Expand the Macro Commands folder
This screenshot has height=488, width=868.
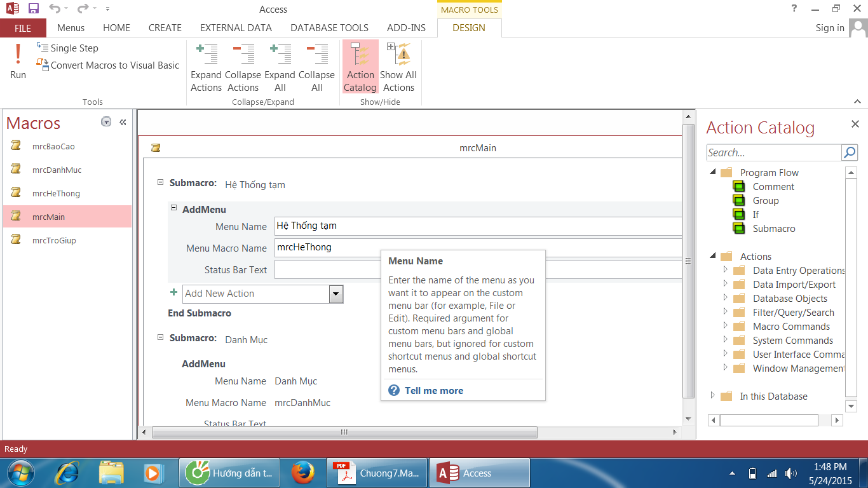pos(725,326)
